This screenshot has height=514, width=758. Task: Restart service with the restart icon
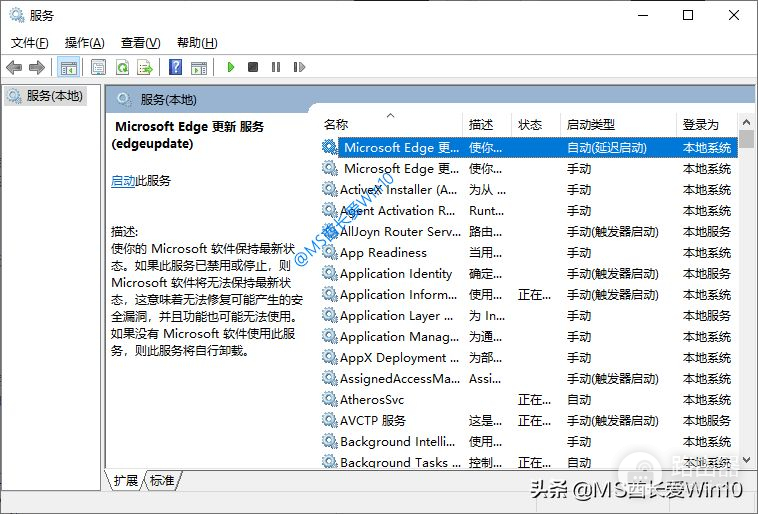click(x=299, y=67)
